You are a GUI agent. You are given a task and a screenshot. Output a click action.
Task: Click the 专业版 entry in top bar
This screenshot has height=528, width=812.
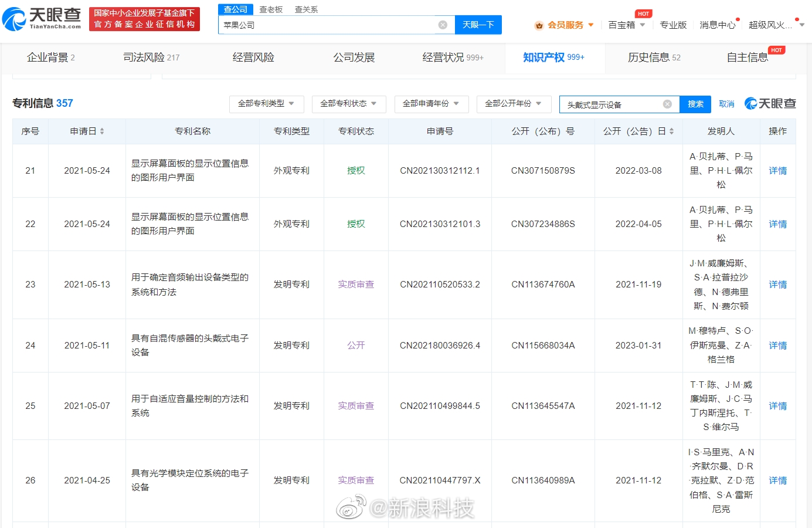pyautogui.click(x=673, y=25)
